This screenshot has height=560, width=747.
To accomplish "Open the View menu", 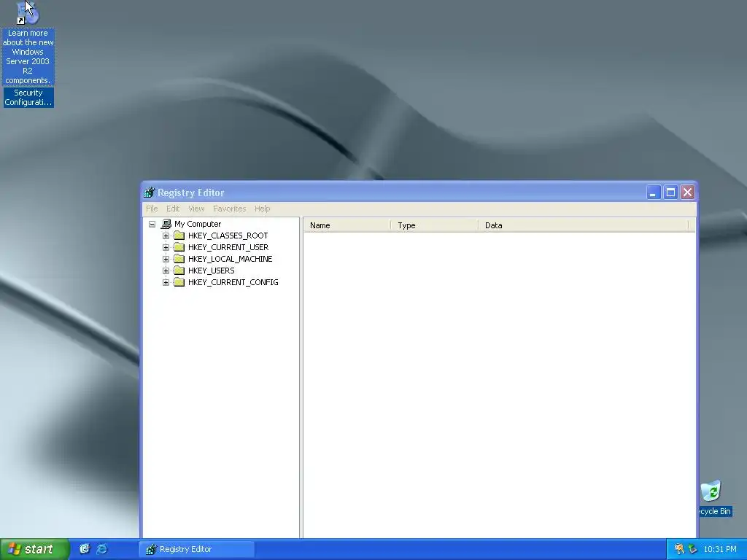I will pos(196,209).
